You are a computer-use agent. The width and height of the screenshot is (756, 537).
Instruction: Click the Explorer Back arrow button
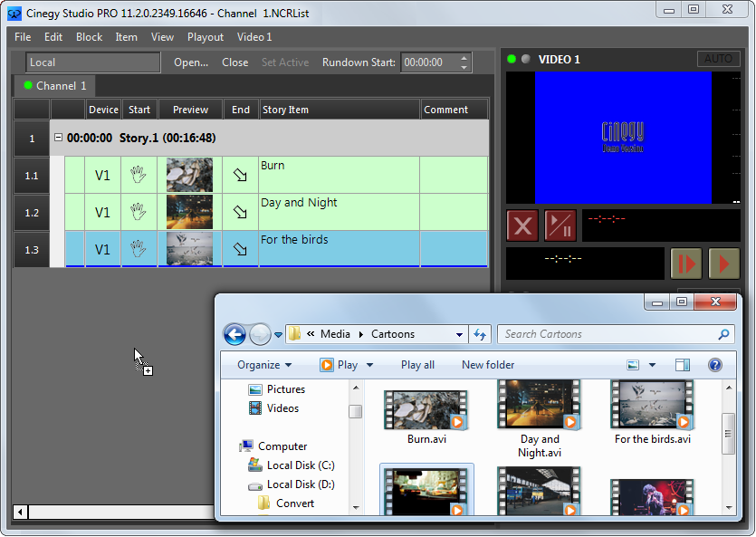pos(234,334)
